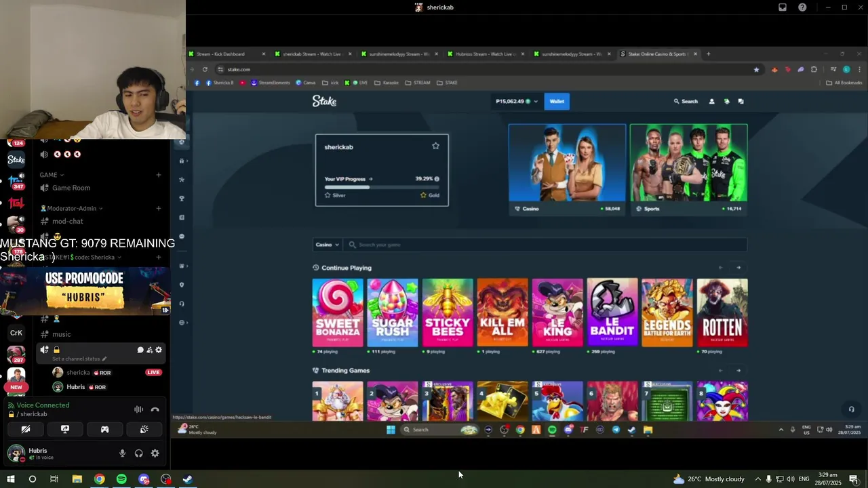Open the Sticky Bees game
This screenshot has height=488, width=868.
click(x=448, y=312)
